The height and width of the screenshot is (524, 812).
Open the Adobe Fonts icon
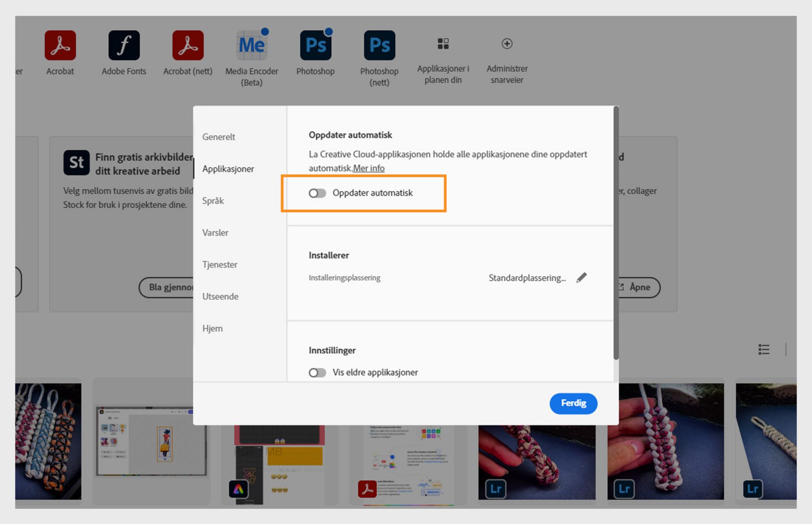124,45
